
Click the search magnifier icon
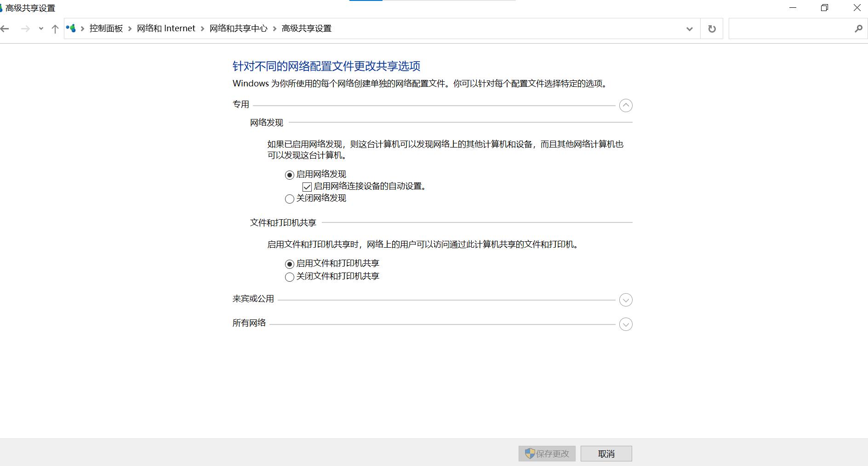pos(859,28)
